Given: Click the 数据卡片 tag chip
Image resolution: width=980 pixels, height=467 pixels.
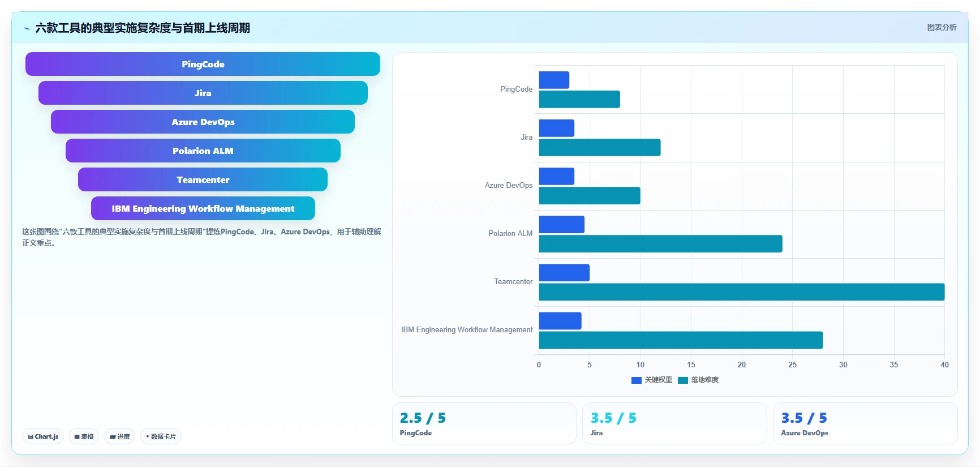Looking at the screenshot, I should 161,436.
